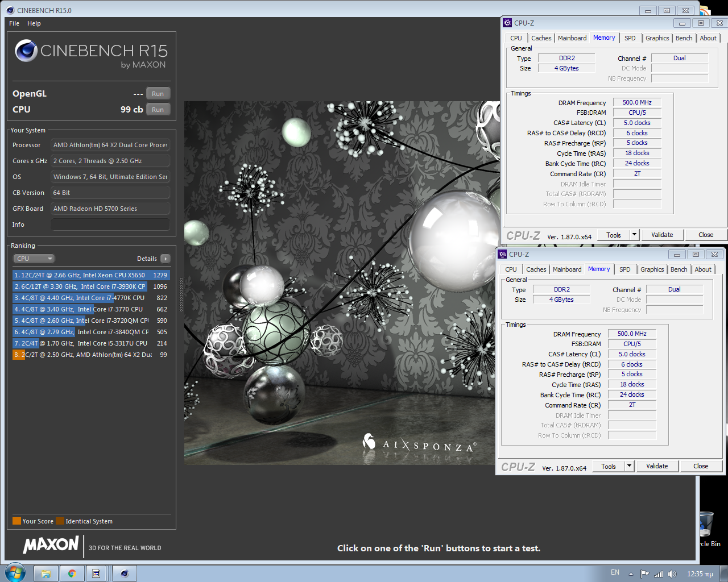Open the CPU ranking type dropdown
This screenshot has height=582, width=728.
[x=34, y=259]
